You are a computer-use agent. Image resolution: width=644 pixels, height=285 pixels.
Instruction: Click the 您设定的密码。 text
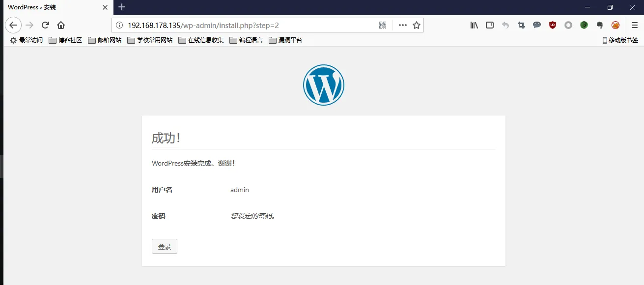(x=253, y=216)
